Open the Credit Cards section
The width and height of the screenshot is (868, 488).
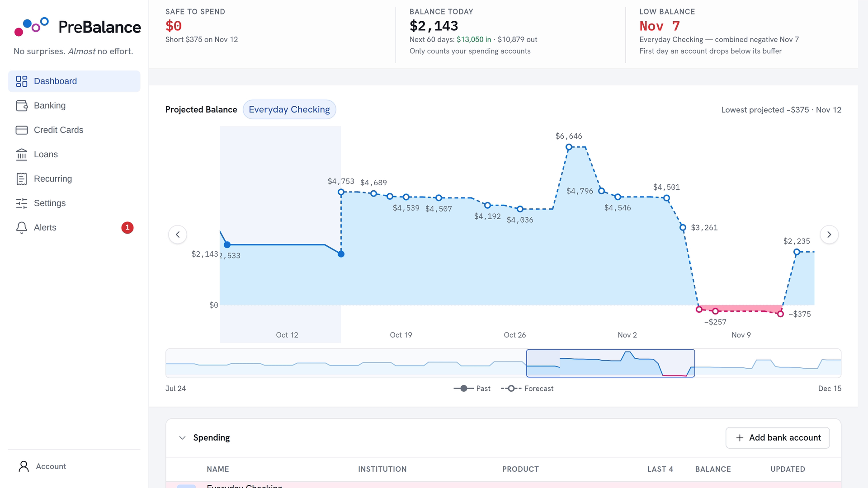pos(74,130)
